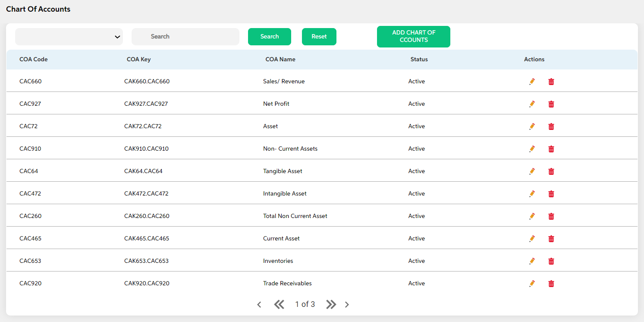The image size is (644, 322).
Task: Click the Inventories name cell
Action: click(278, 261)
